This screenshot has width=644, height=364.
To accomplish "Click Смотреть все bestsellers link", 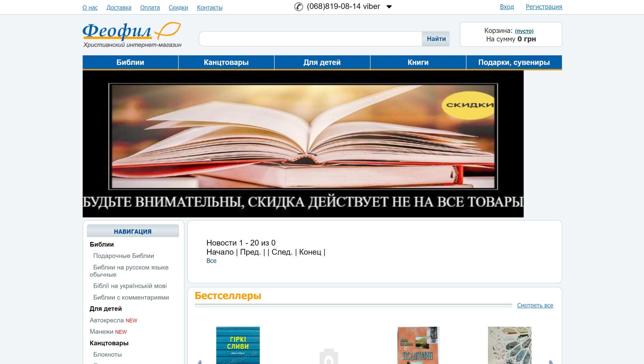I will pyautogui.click(x=535, y=305).
